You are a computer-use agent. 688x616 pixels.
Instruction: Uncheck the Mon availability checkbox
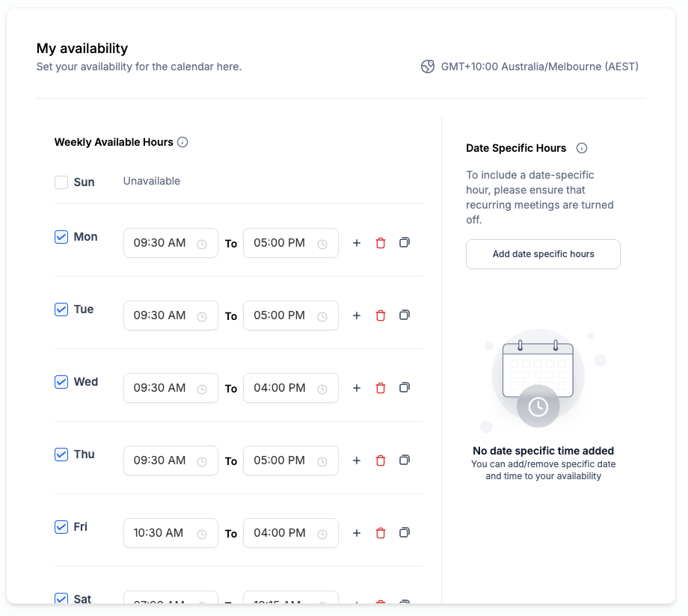(x=61, y=237)
